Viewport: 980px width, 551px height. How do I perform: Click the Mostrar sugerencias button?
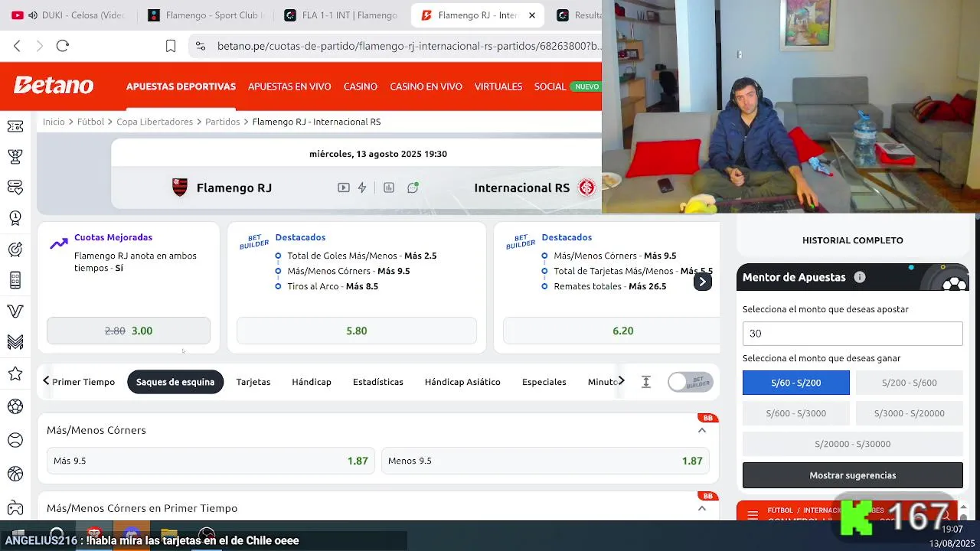pos(853,475)
